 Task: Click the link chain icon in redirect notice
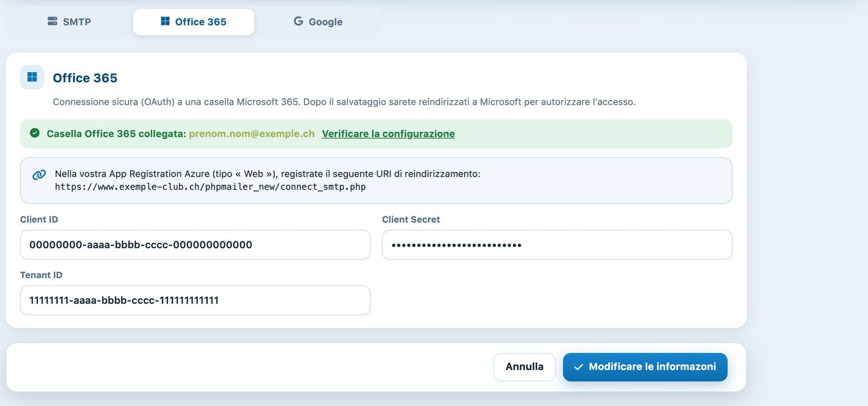(x=39, y=175)
